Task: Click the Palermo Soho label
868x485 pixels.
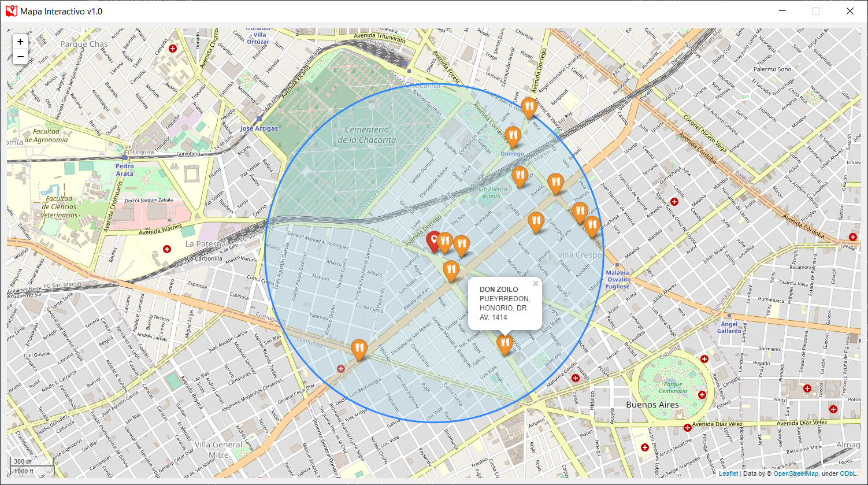Action: (773, 69)
